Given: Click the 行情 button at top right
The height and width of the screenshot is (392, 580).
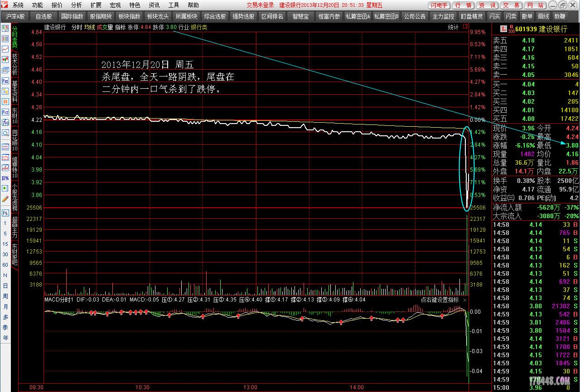Looking at the screenshot, I should [x=464, y=5].
